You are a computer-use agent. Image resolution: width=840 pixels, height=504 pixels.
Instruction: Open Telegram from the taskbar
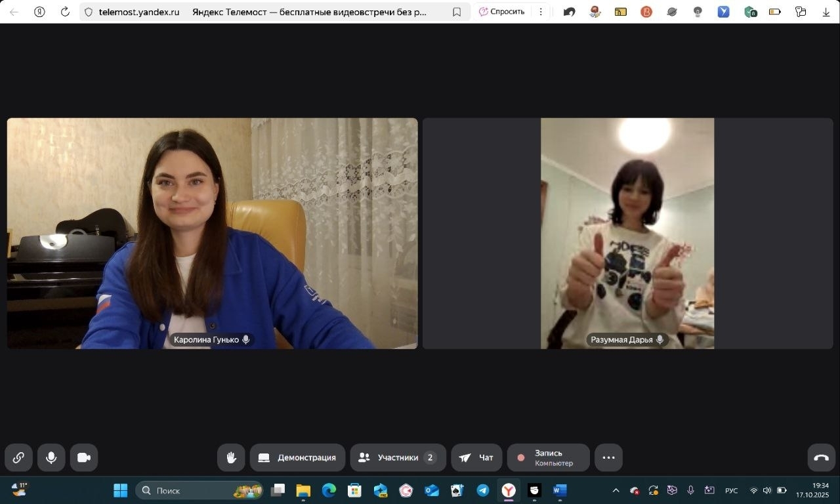point(483,490)
